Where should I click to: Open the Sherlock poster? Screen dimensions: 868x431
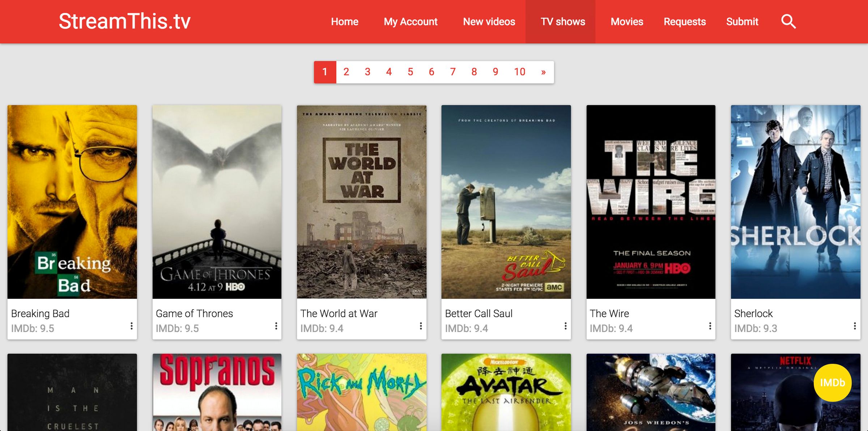796,202
